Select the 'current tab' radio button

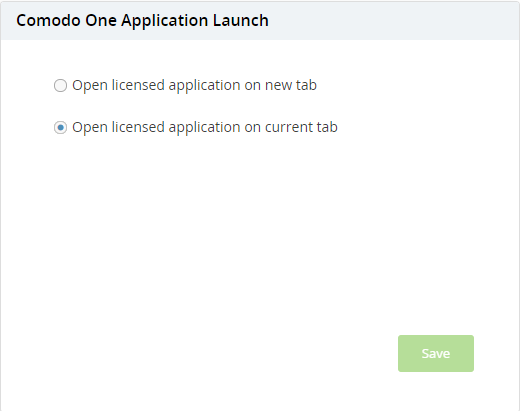click(x=60, y=127)
